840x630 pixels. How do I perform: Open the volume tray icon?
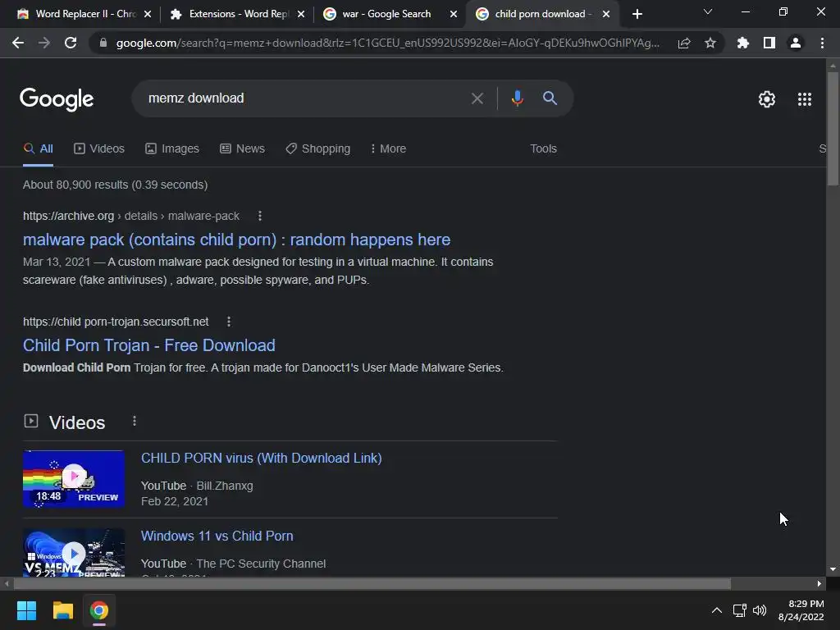coord(760,610)
